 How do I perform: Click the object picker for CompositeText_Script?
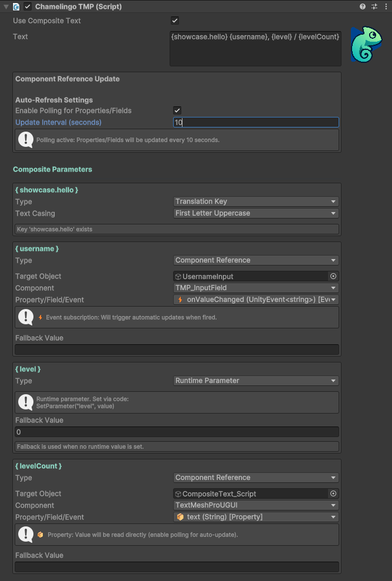(x=333, y=493)
